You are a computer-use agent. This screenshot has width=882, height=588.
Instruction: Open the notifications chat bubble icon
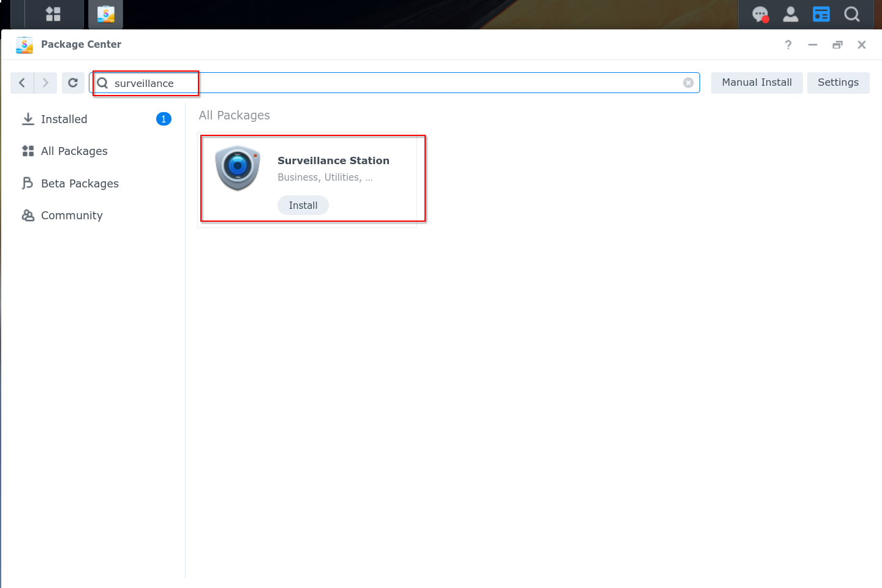coord(760,14)
